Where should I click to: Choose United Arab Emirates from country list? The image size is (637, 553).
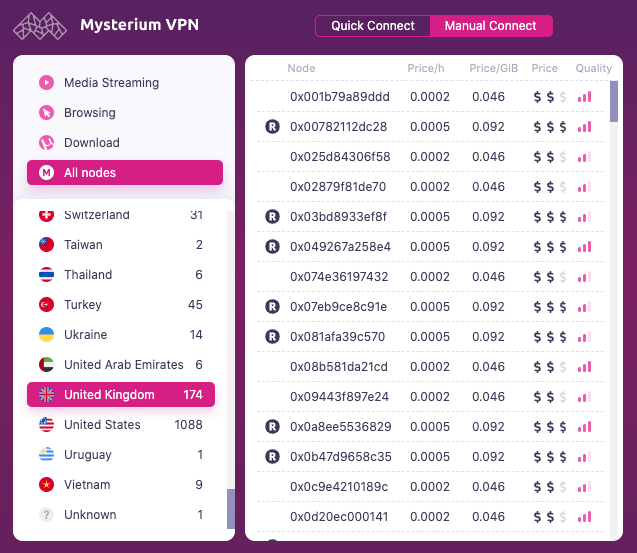click(123, 365)
